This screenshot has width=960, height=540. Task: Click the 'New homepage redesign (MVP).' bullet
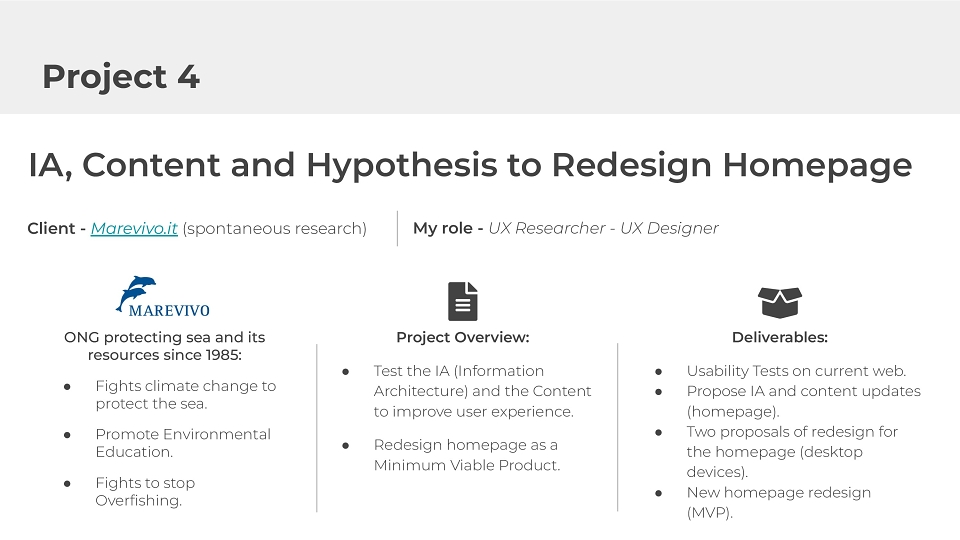tap(778, 503)
